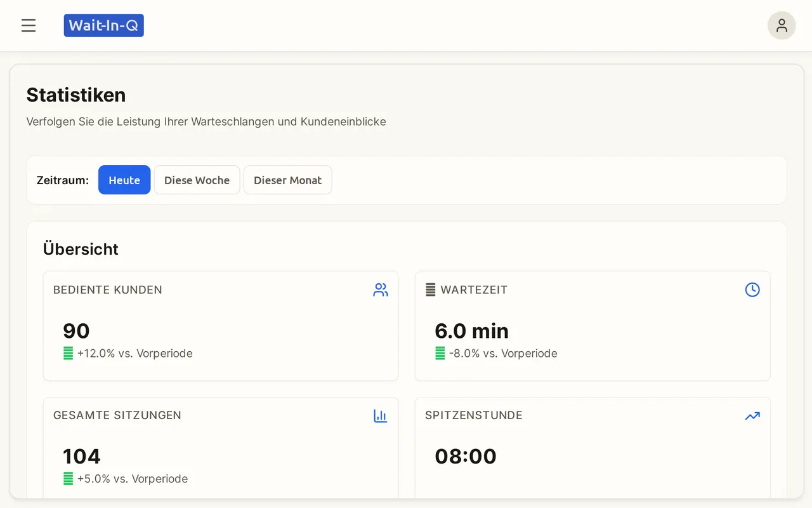Click the customers icon in Bediente Kunden
Screen dimensions: 812x508
click(381, 290)
